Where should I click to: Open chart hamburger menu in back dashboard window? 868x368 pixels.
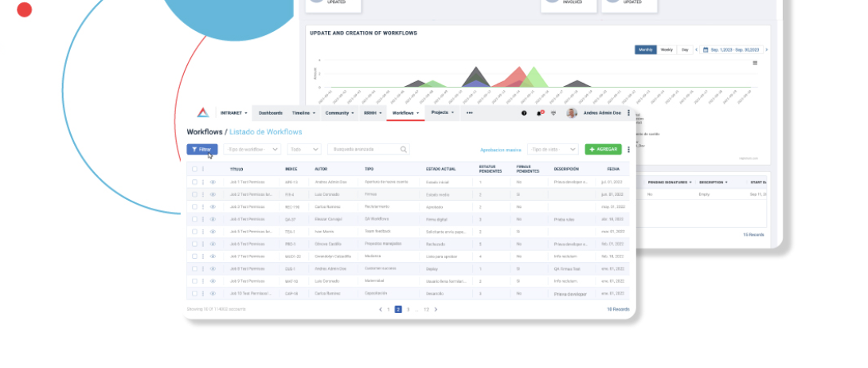pyautogui.click(x=755, y=63)
